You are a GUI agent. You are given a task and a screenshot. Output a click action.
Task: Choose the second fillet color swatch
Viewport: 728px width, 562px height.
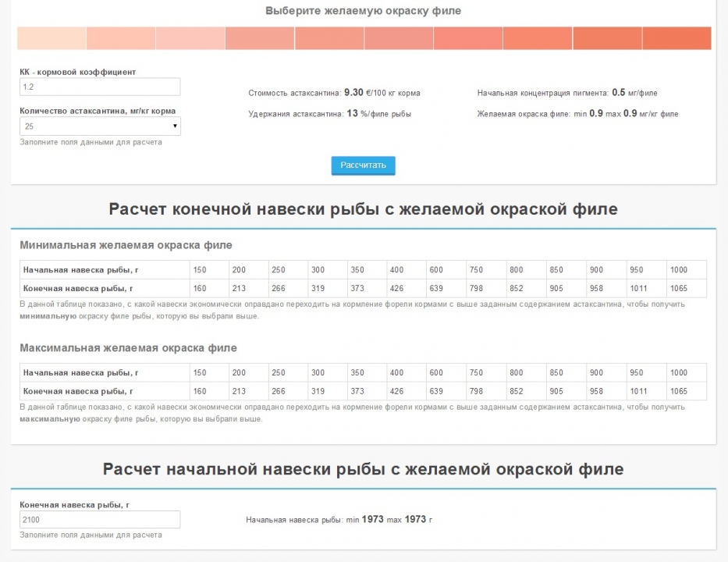[121, 38]
